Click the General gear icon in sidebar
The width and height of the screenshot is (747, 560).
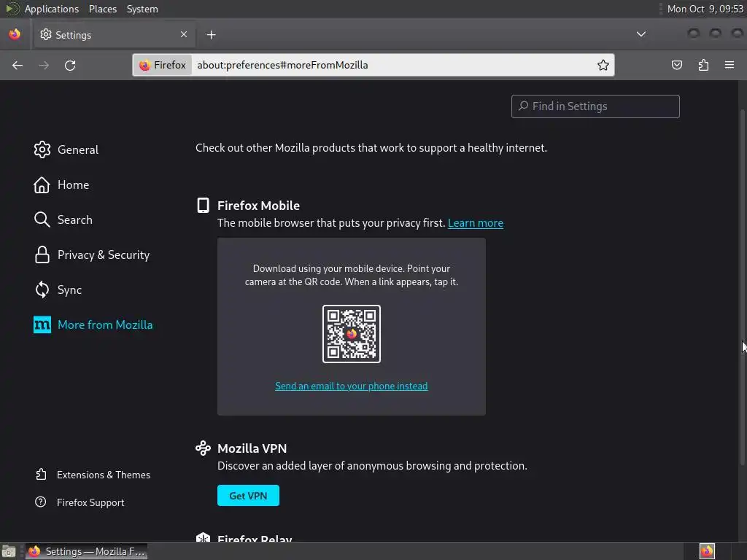click(x=42, y=149)
